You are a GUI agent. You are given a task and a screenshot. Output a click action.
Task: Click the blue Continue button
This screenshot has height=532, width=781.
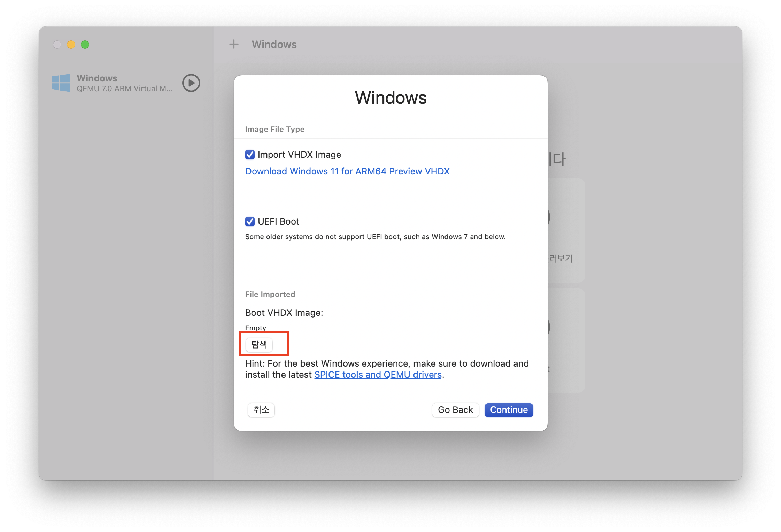pos(508,410)
